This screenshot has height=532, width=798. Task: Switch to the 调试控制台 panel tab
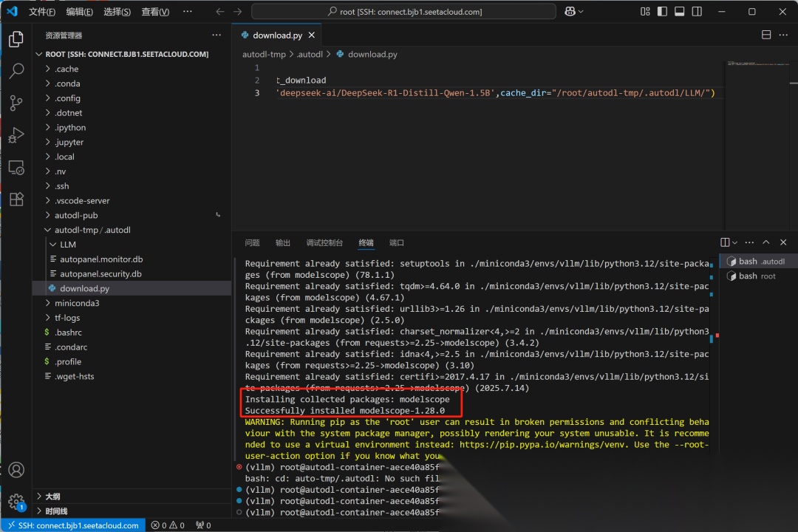pyautogui.click(x=324, y=243)
